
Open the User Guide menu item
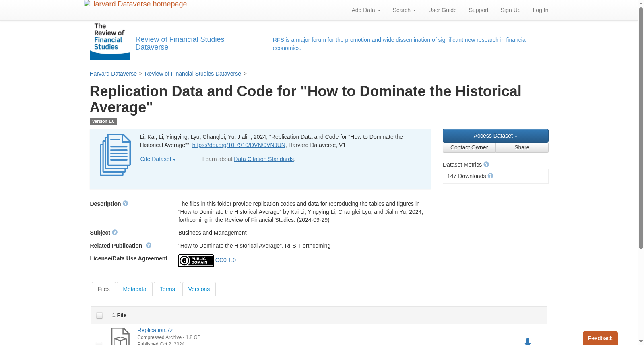click(x=442, y=10)
